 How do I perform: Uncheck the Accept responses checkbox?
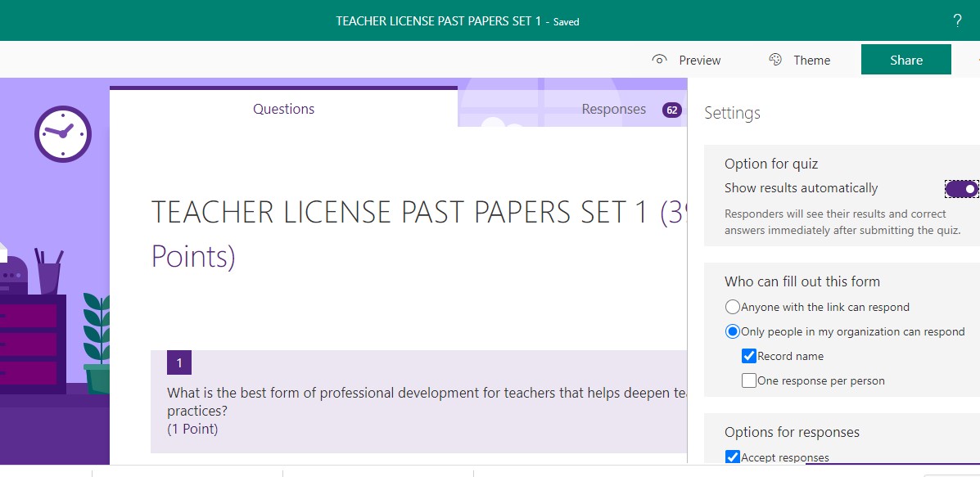pos(733,457)
